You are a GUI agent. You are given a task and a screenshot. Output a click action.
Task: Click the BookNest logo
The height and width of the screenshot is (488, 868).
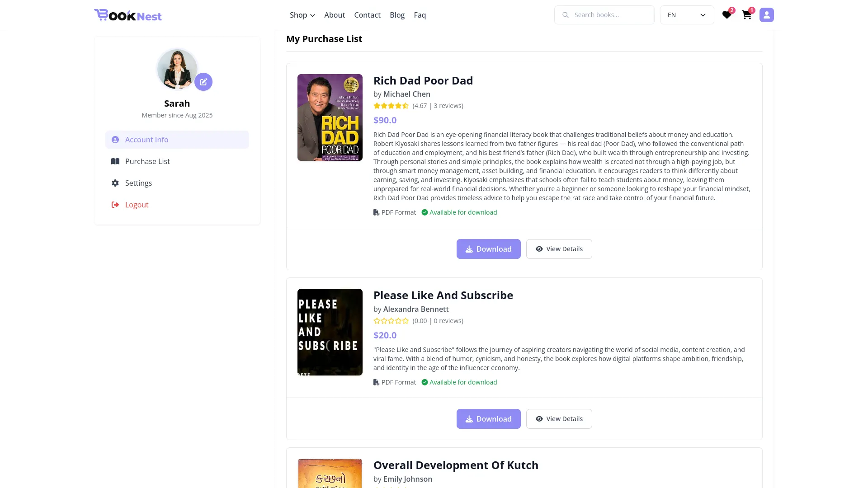point(128,15)
